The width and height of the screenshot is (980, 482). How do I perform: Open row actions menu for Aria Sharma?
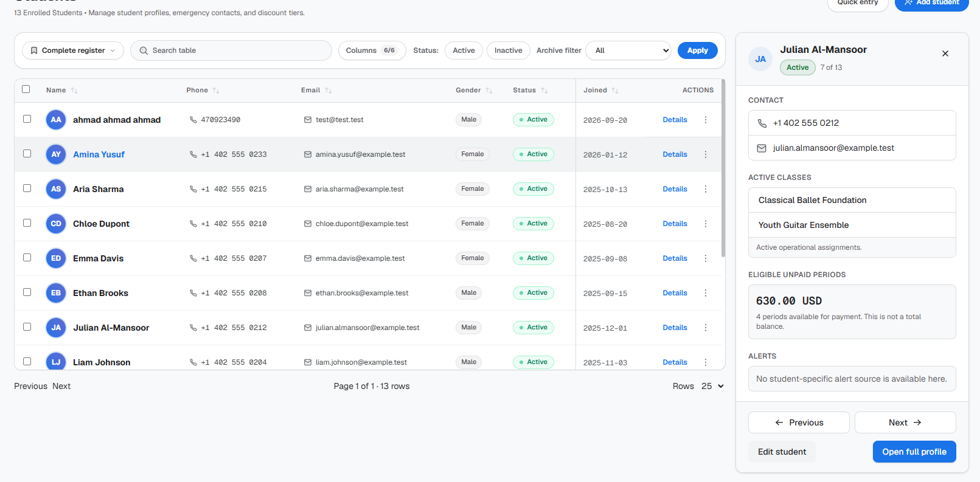pyautogui.click(x=706, y=189)
